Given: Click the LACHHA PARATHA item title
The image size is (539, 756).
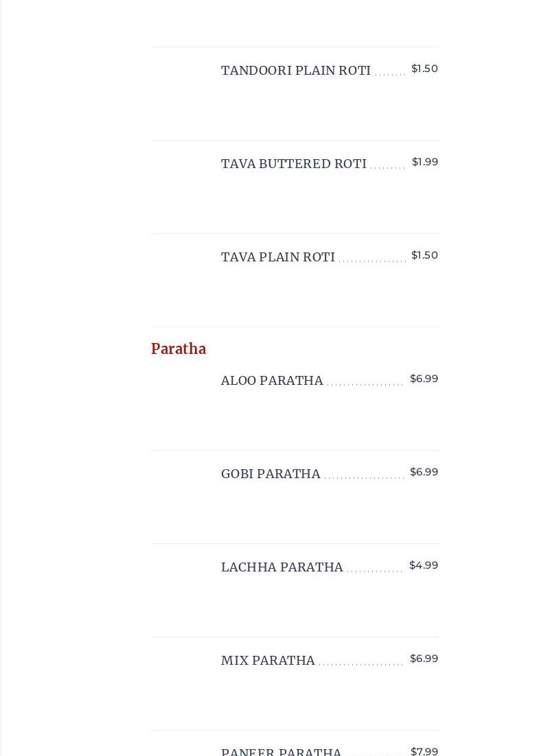Looking at the screenshot, I should [x=282, y=567].
